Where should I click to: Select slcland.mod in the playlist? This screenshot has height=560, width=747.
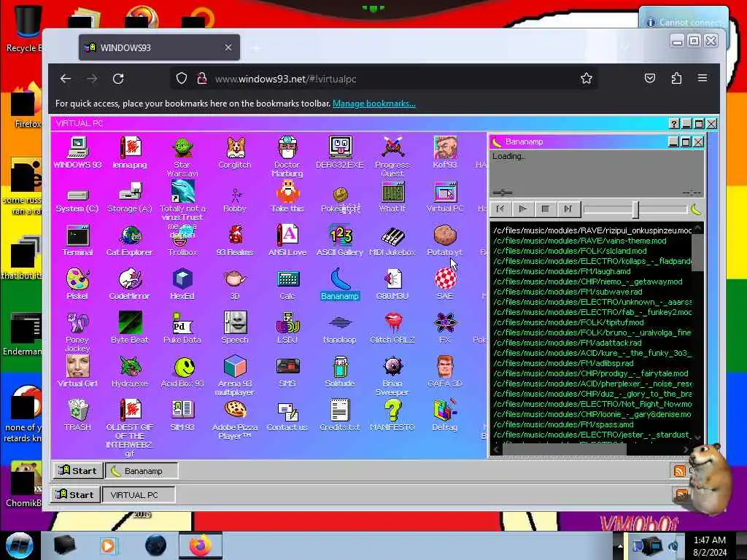pyautogui.click(x=570, y=251)
